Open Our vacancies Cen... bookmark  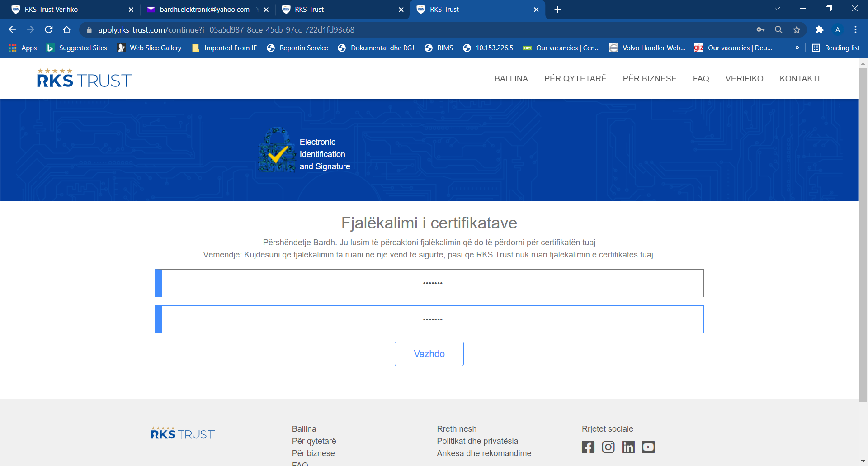click(561, 48)
